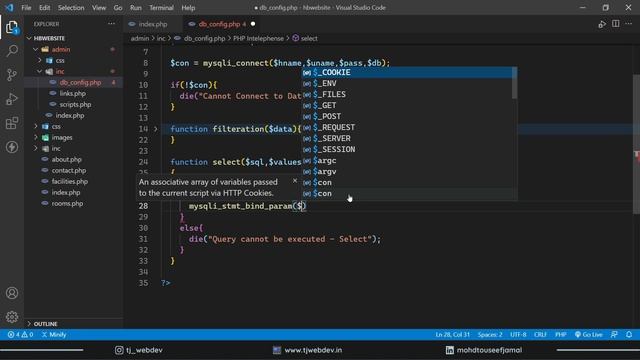The width and height of the screenshot is (640, 360).
Task: Pick $_POST from suggestion list
Action: 409,116
